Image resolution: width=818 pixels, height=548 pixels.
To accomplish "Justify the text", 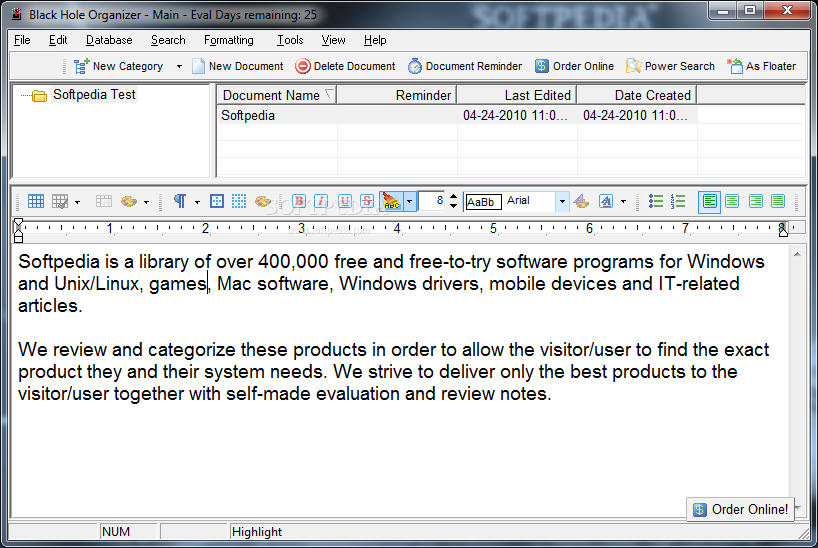I will point(778,201).
